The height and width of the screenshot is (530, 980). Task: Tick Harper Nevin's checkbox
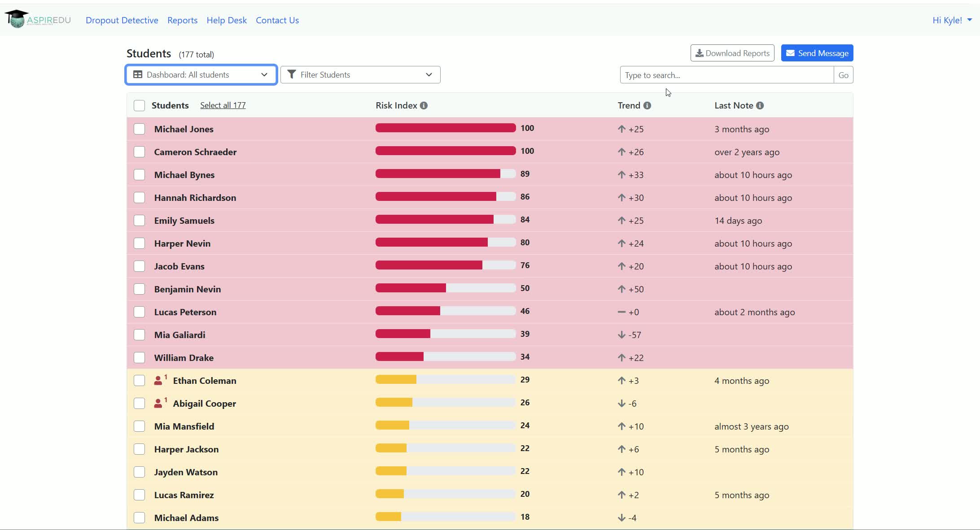tap(139, 243)
